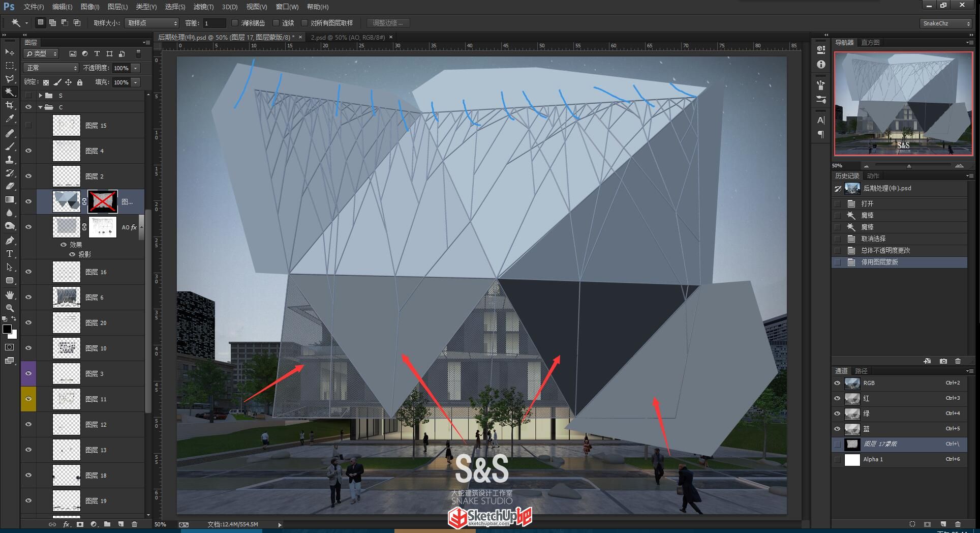Open the layer filter 类型 dropdown
Viewport: 980px width, 533px height.
coord(42,53)
